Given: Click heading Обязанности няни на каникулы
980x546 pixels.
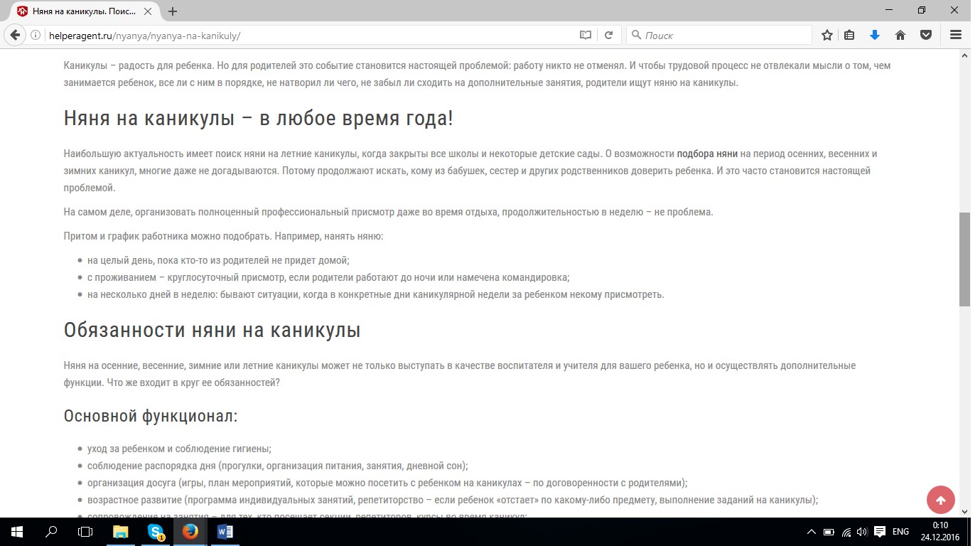Looking at the screenshot, I should click(212, 331).
